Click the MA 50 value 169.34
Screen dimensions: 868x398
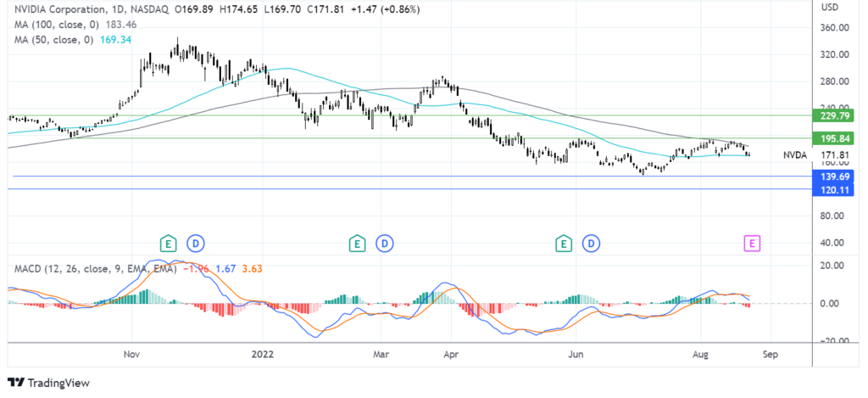[114, 40]
